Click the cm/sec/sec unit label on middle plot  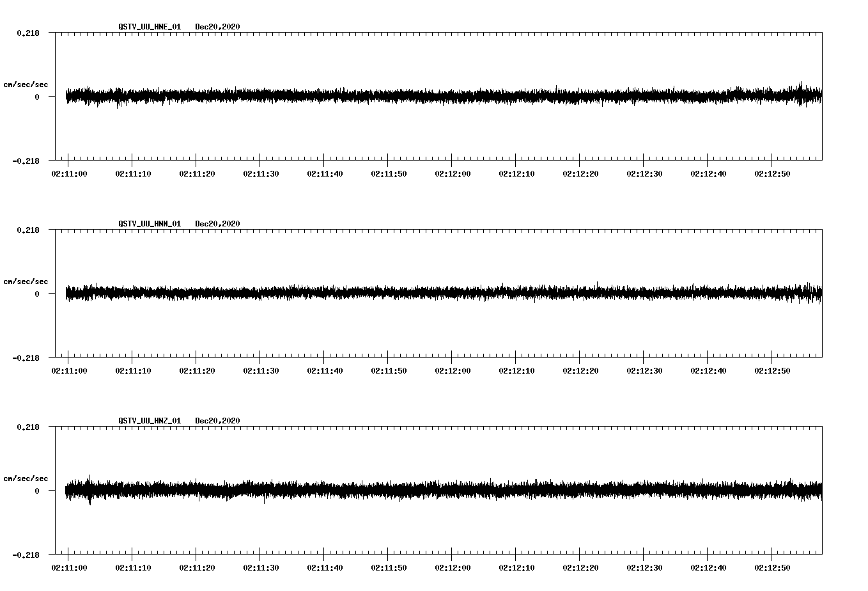point(26,281)
